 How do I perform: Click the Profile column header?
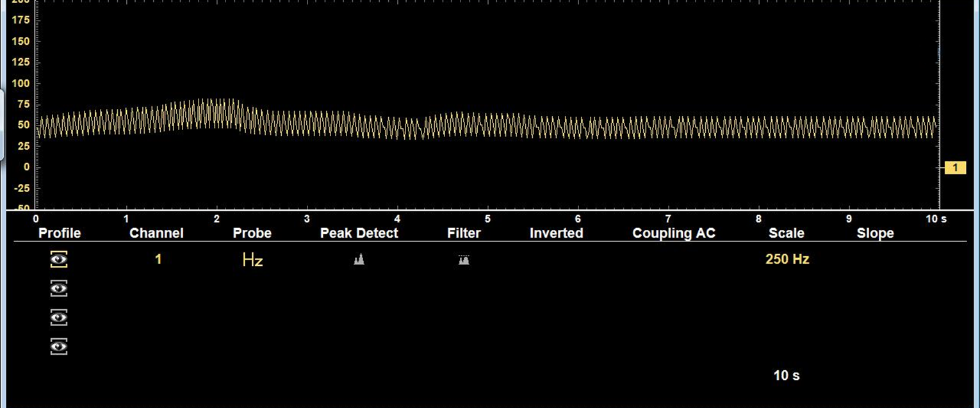coord(60,233)
